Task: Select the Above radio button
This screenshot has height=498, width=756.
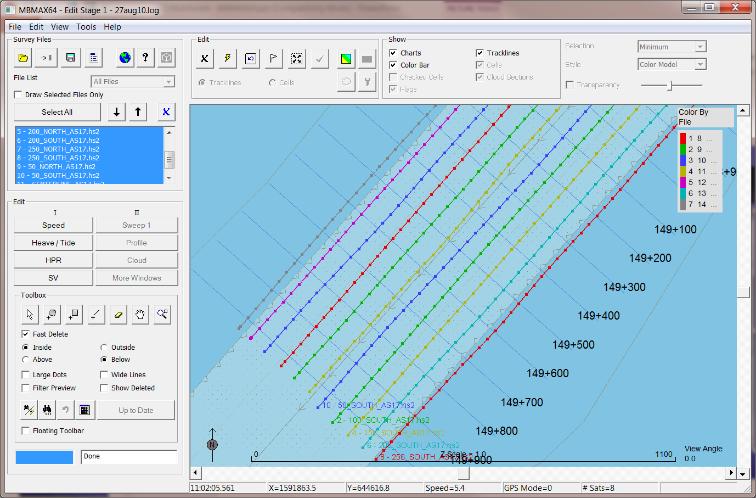Action: (26, 360)
